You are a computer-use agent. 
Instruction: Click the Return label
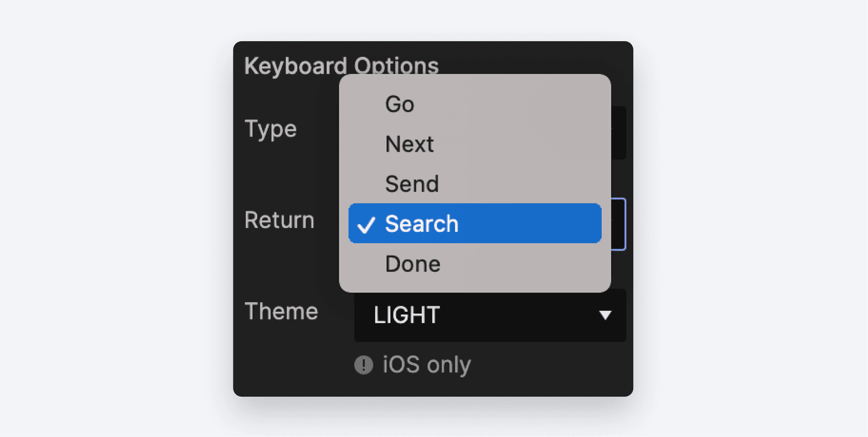(280, 220)
